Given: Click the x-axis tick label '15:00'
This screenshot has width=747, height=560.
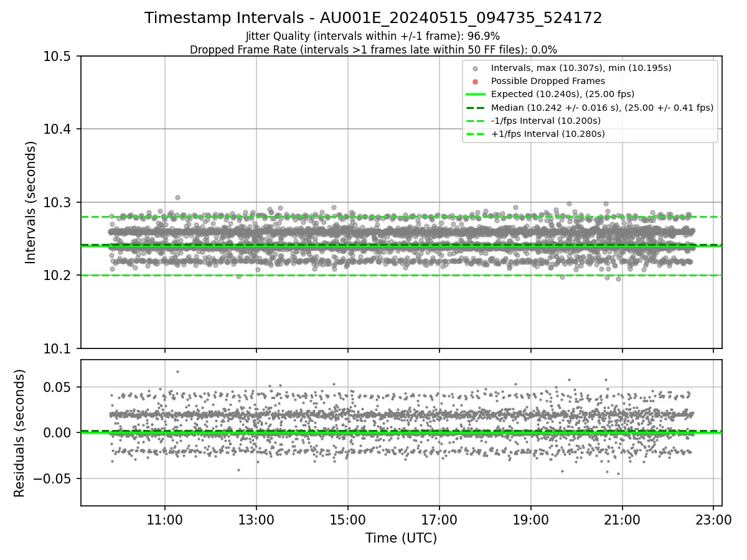Looking at the screenshot, I should (348, 518).
